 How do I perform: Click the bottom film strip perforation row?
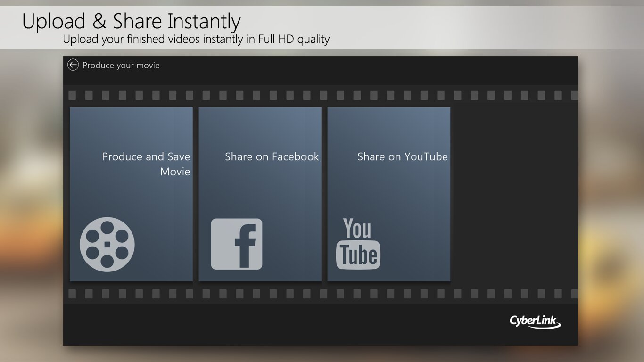[x=321, y=294]
